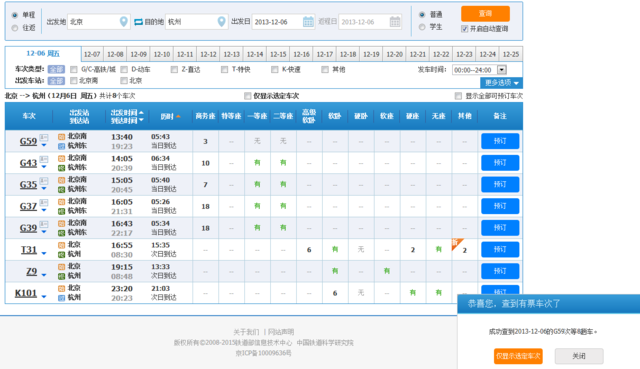Click the departure station location pin icon
The height and width of the screenshot is (369, 640).
pos(124,22)
